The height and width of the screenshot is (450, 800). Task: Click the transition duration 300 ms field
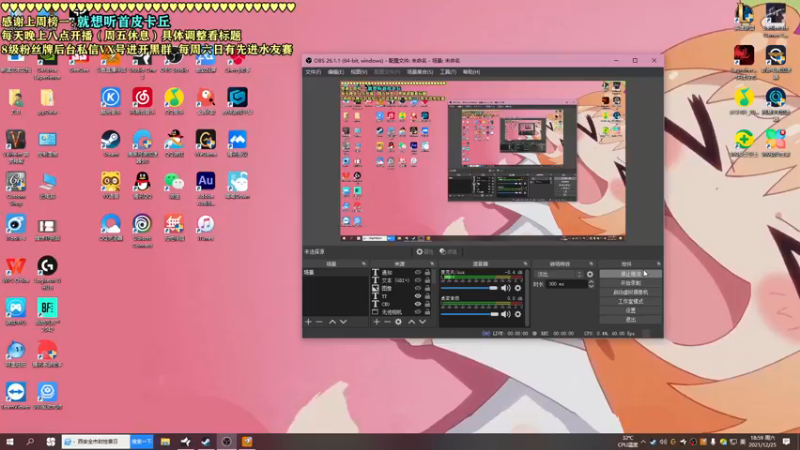566,284
